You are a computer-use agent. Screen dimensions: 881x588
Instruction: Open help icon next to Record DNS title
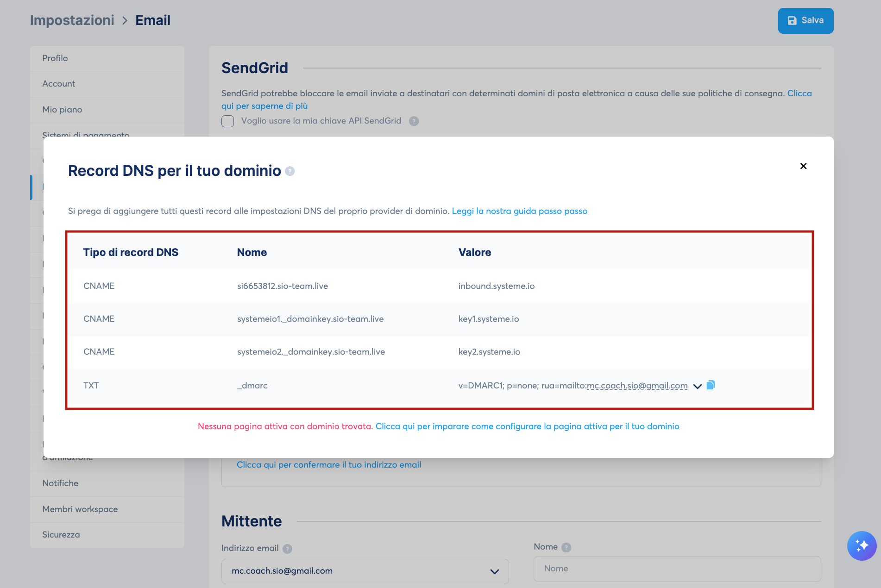[290, 171]
